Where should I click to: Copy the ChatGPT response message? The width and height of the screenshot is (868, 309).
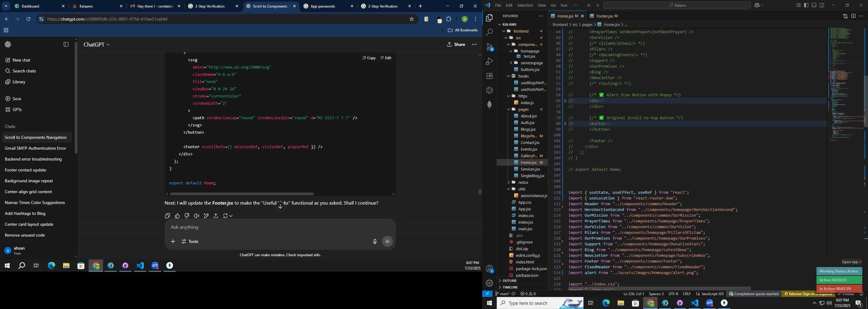click(x=168, y=216)
